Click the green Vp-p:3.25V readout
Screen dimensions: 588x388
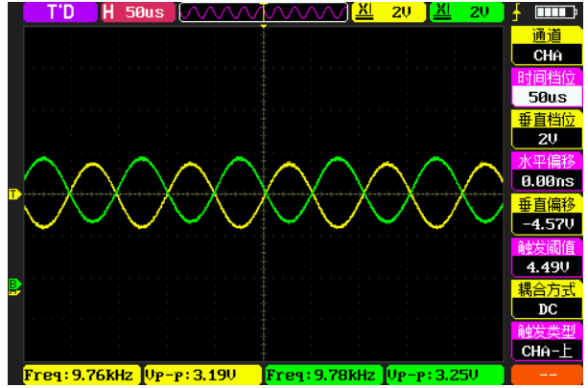tap(445, 375)
